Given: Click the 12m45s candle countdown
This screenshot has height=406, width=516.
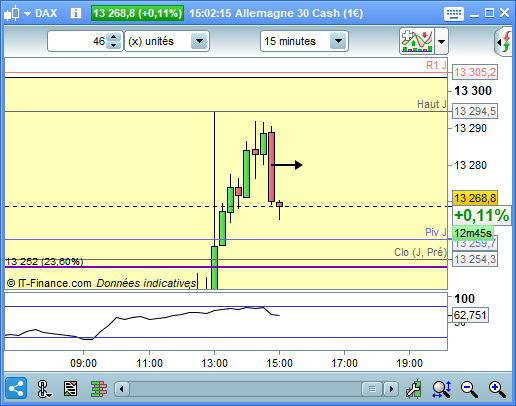Looking at the screenshot, I should coord(473,233).
